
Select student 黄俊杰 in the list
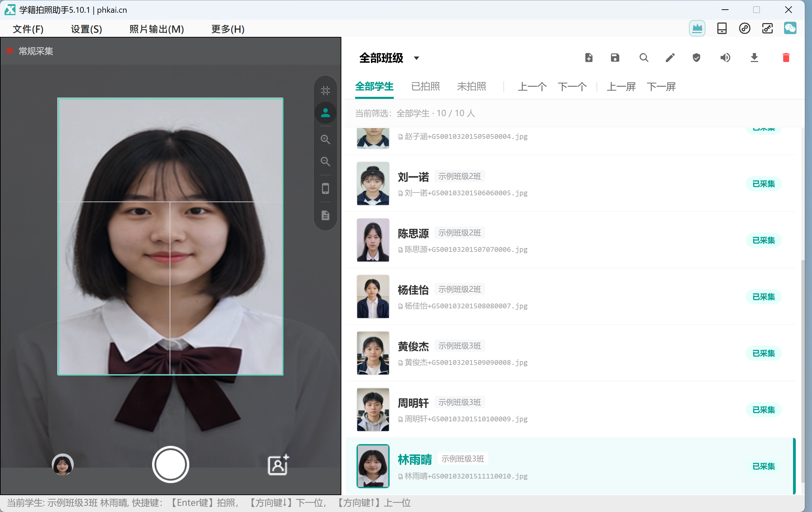(571, 353)
